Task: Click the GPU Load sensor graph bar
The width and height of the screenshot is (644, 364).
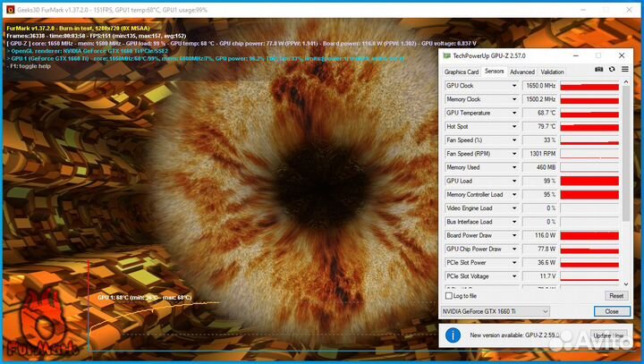Action: pyautogui.click(x=589, y=181)
